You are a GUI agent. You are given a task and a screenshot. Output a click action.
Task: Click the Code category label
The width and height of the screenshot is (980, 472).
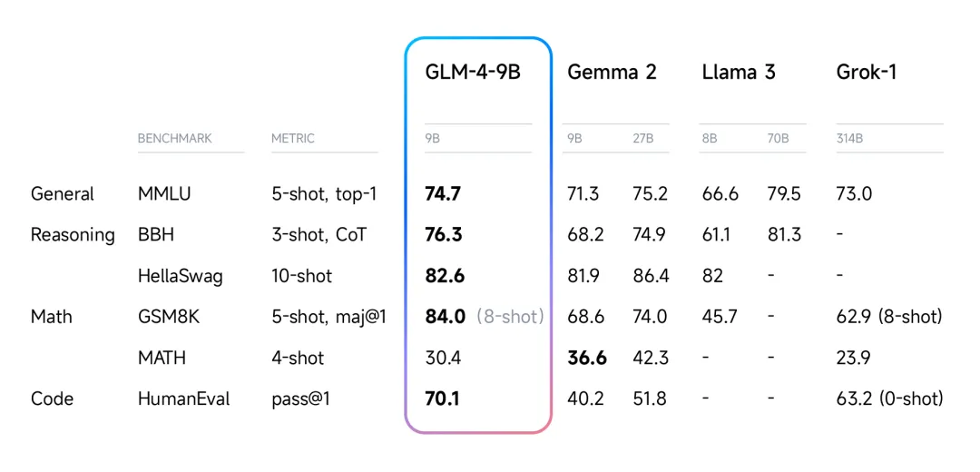52,398
